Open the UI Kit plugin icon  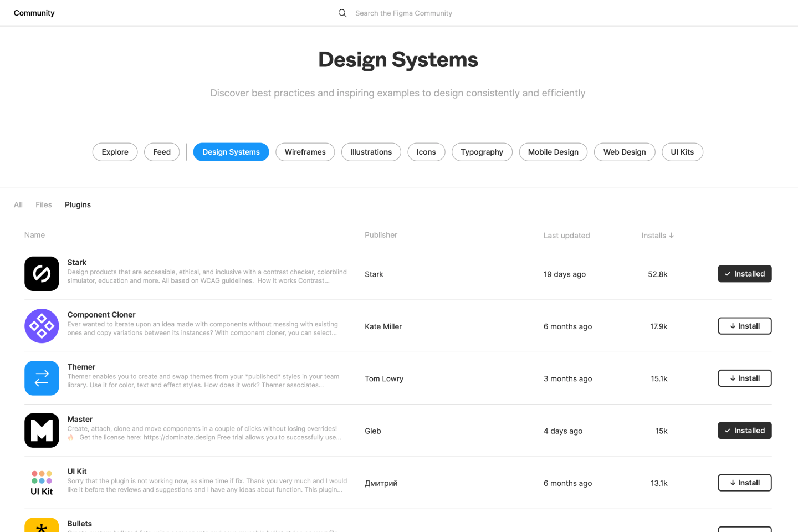[x=42, y=483]
